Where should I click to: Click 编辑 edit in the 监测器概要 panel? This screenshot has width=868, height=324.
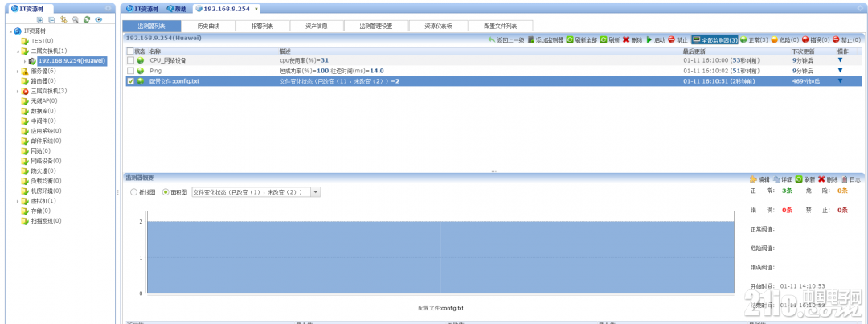click(x=759, y=179)
